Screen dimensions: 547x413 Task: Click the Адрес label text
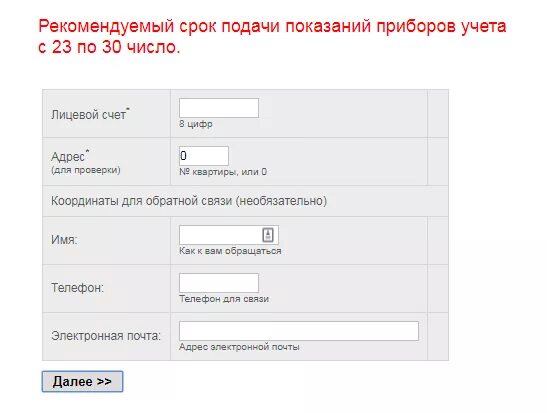coord(70,156)
